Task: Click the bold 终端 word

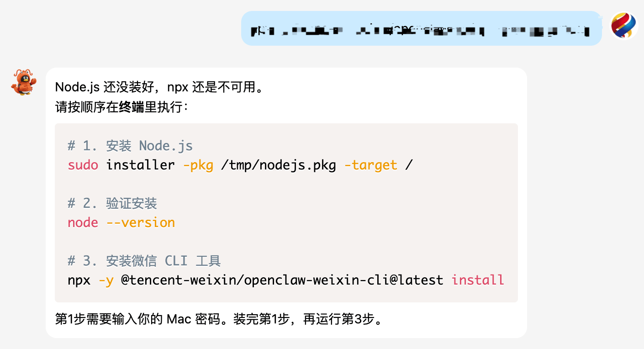Action: click(x=132, y=107)
